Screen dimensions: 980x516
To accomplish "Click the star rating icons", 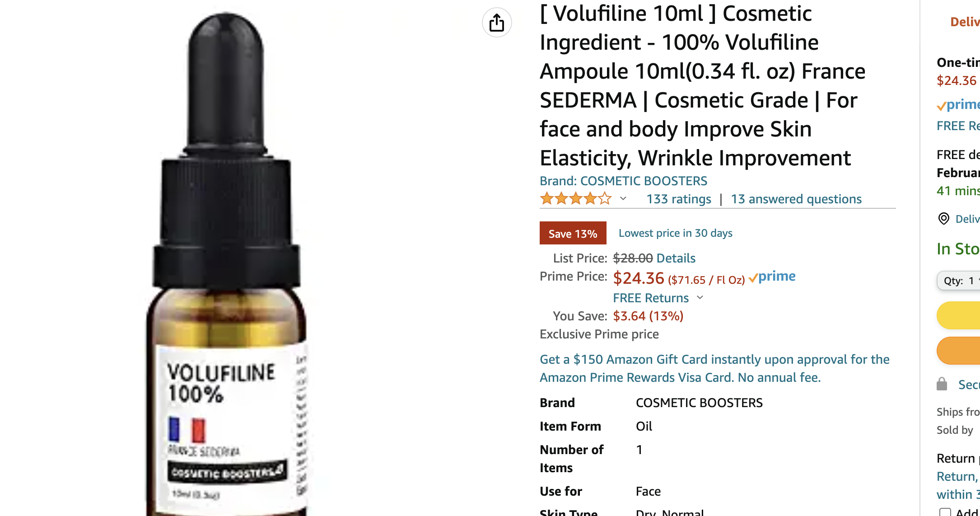I will [576, 199].
